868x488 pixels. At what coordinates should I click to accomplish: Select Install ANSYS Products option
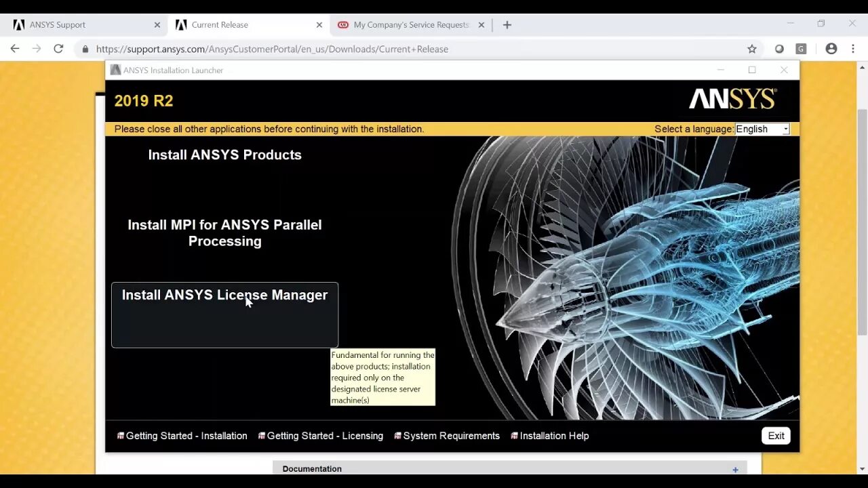(224, 155)
